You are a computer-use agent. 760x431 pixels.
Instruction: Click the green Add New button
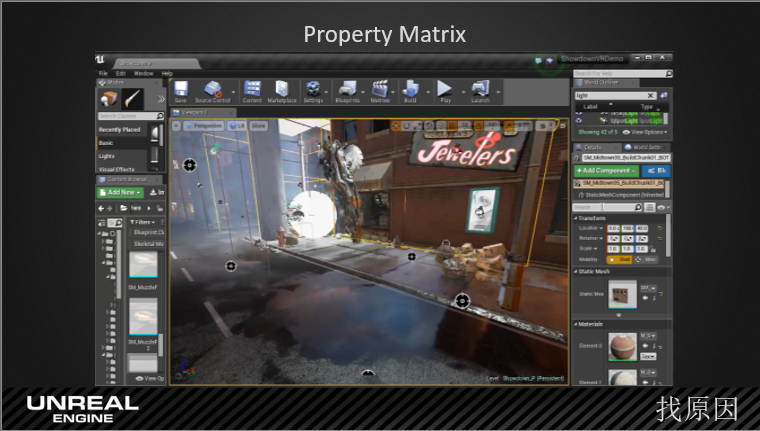coord(120,192)
